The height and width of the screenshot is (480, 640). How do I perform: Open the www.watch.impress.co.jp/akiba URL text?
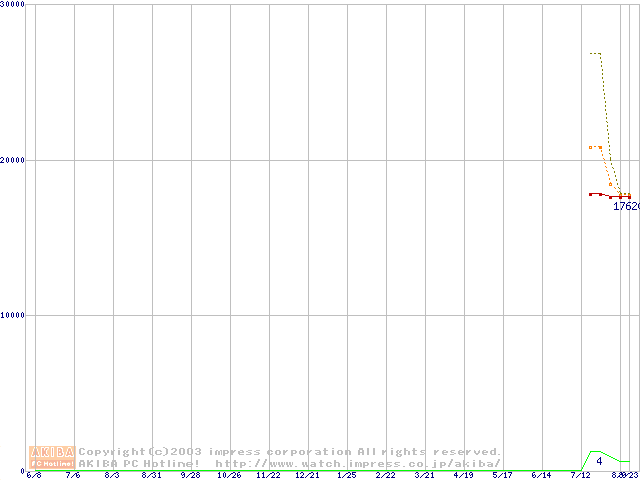[x=357, y=463]
